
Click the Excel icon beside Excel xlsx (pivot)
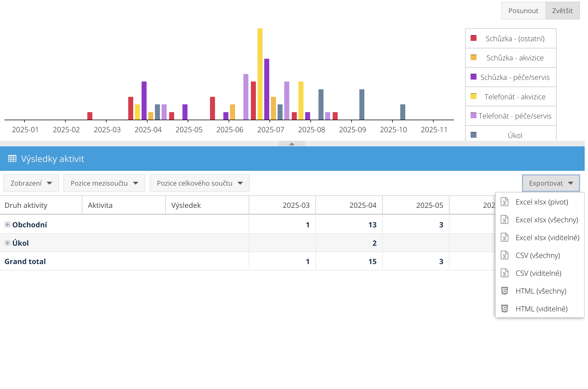504,202
